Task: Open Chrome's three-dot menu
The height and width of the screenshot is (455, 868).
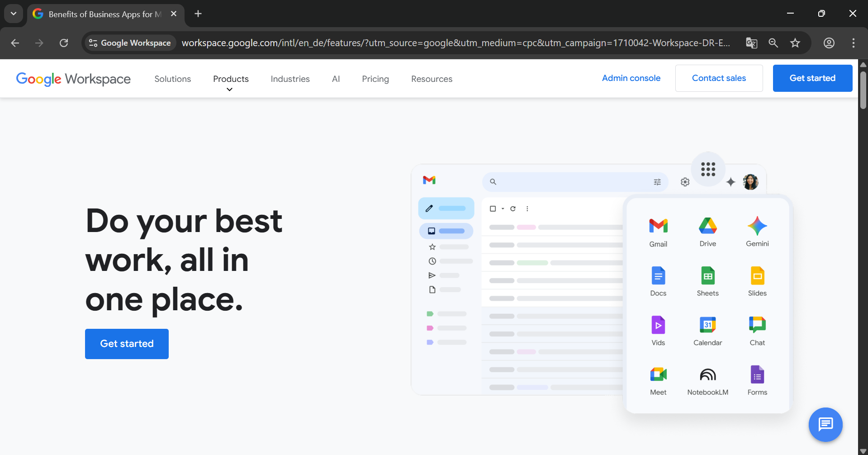Action: (x=853, y=43)
